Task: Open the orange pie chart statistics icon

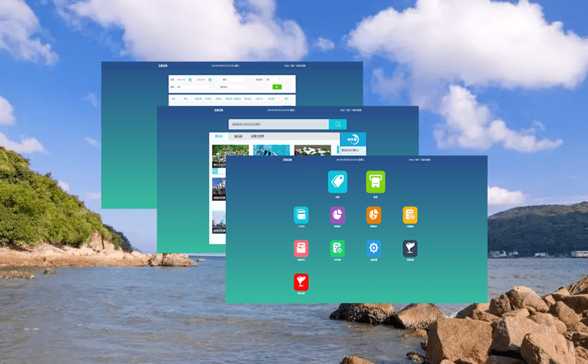Action: pos(374,215)
